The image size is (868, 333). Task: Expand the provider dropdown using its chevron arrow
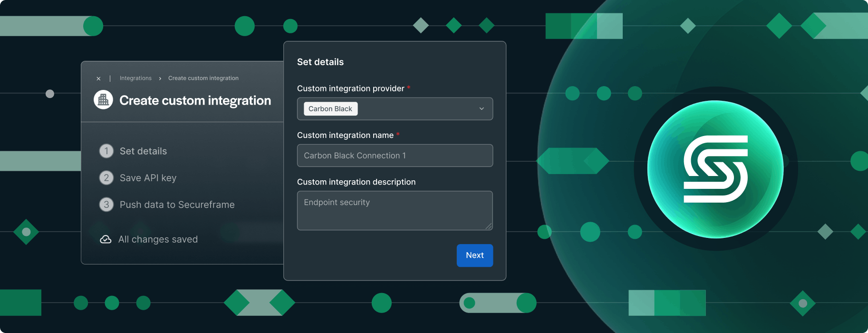click(x=482, y=109)
